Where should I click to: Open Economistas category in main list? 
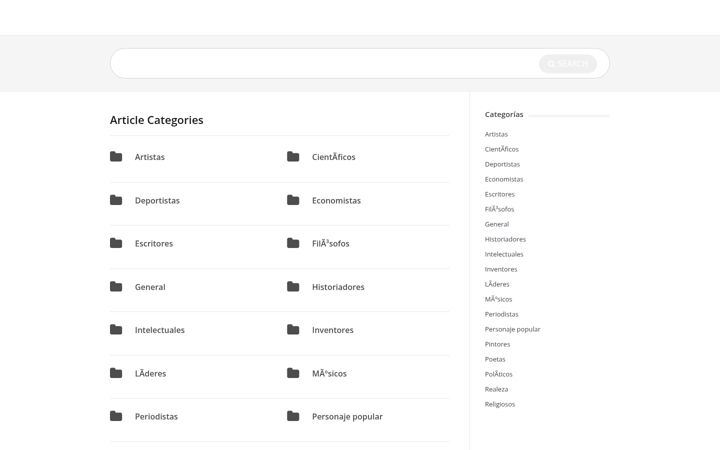pos(337,201)
